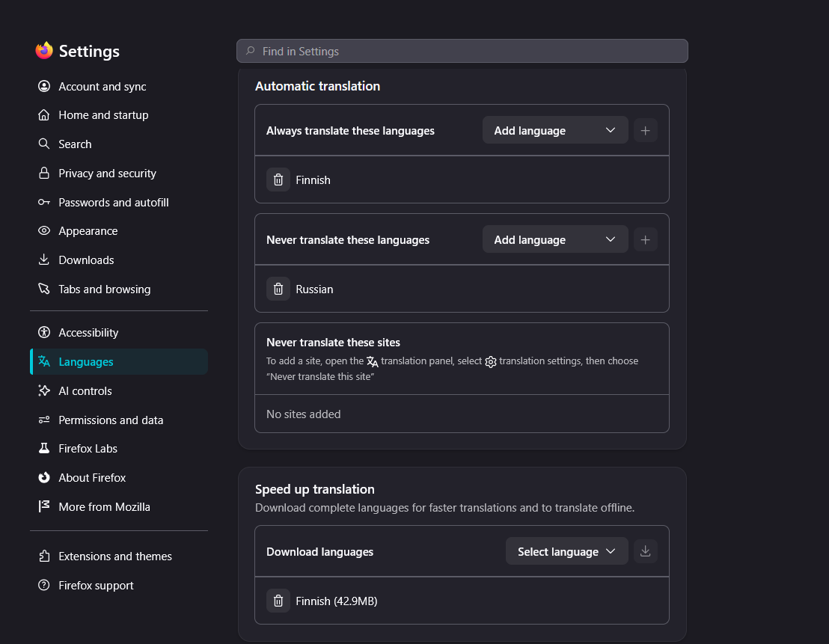Click plus button beside Always translate dropdown
829x644 pixels.
point(645,131)
